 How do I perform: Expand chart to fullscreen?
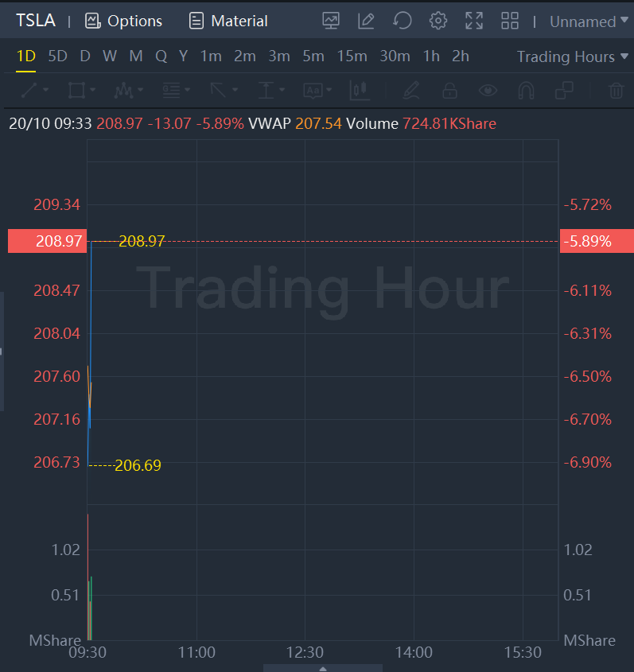(x=474, y=21)
